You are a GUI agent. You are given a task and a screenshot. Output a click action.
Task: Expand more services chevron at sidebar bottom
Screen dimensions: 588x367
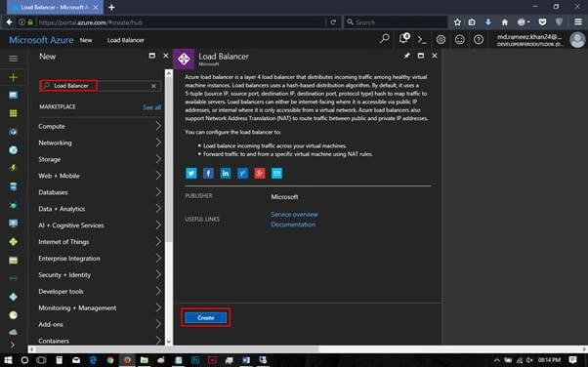13,344
